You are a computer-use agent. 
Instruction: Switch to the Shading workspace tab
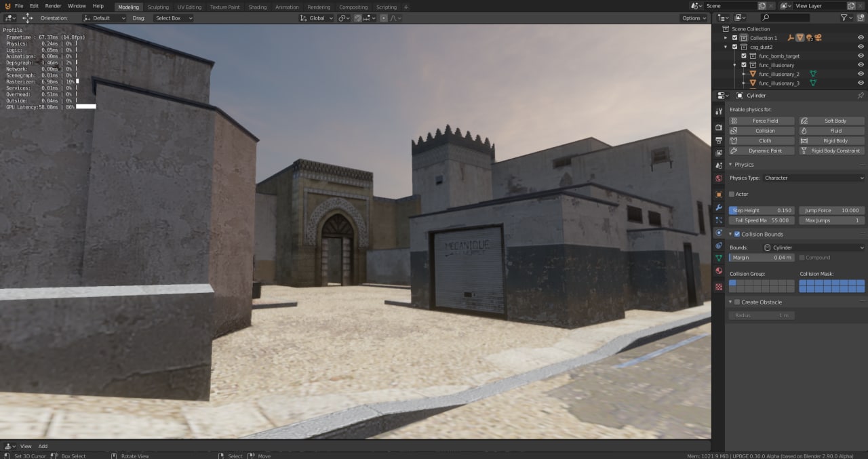tap(257, 7)
